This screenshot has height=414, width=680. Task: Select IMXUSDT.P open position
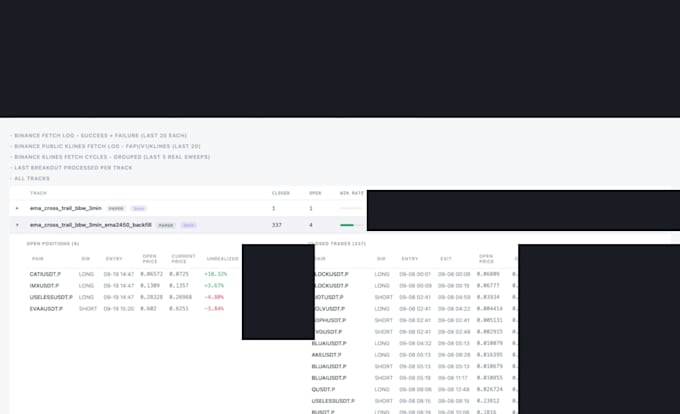pos(44,286)
